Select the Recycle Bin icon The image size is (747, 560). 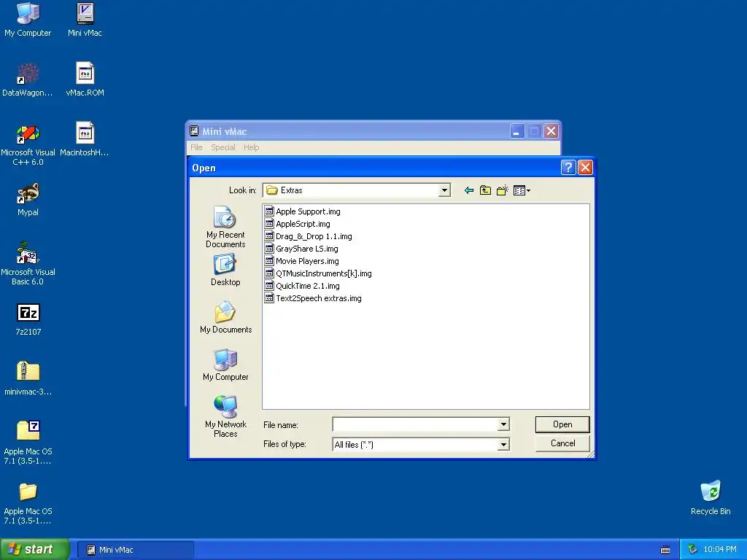tap(711, 497)
